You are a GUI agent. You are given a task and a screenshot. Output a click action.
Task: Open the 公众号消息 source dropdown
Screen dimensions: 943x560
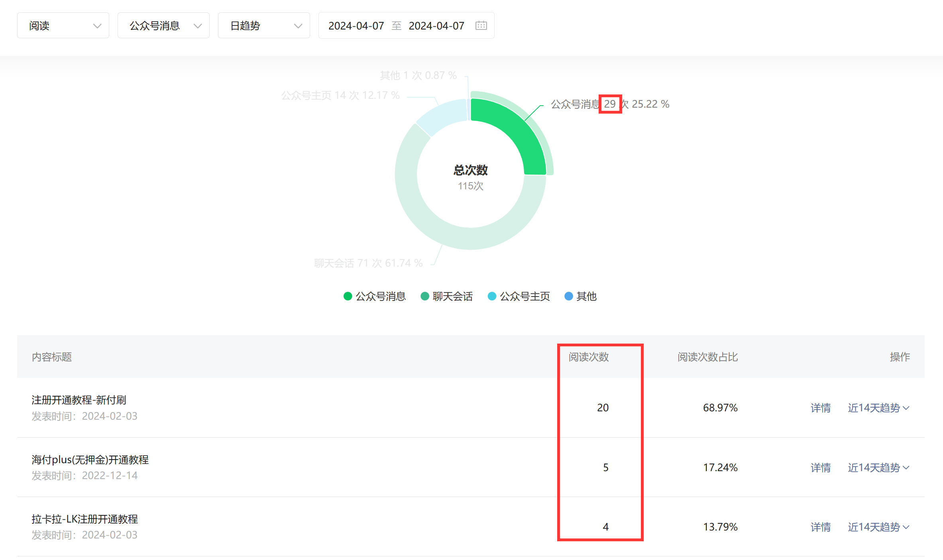[x=163, y=26]
